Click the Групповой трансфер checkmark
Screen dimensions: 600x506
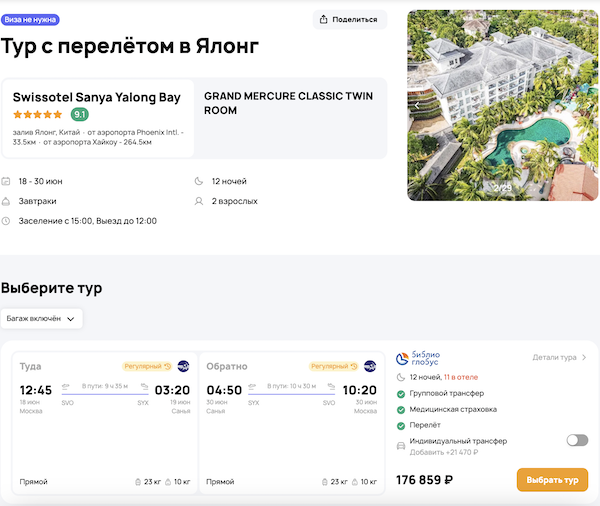point(401,393)
